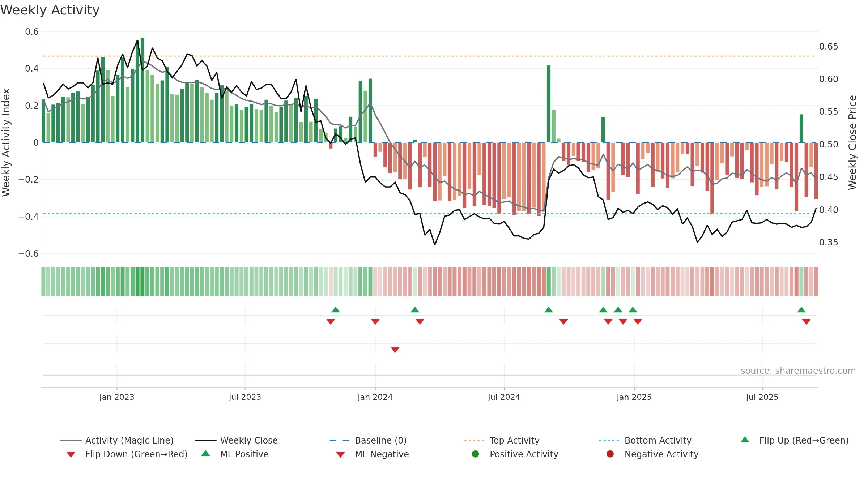
Task: Click the Jan 2024 x-axis label
Action: click(375, 397)
